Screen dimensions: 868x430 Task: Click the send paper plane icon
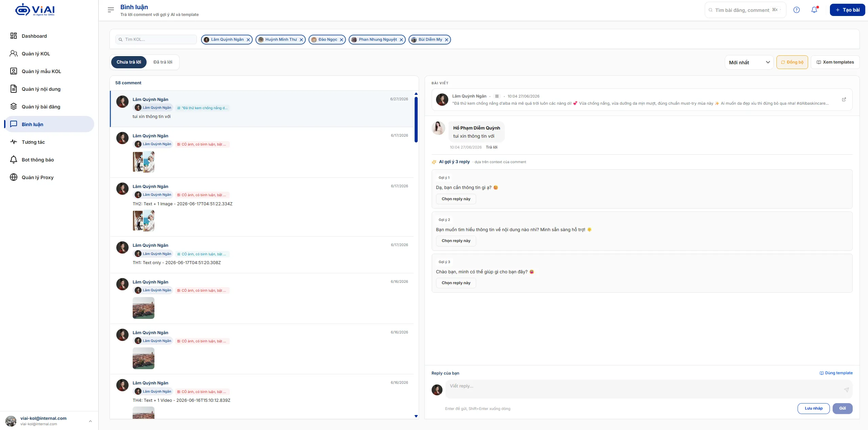(846, 390)
